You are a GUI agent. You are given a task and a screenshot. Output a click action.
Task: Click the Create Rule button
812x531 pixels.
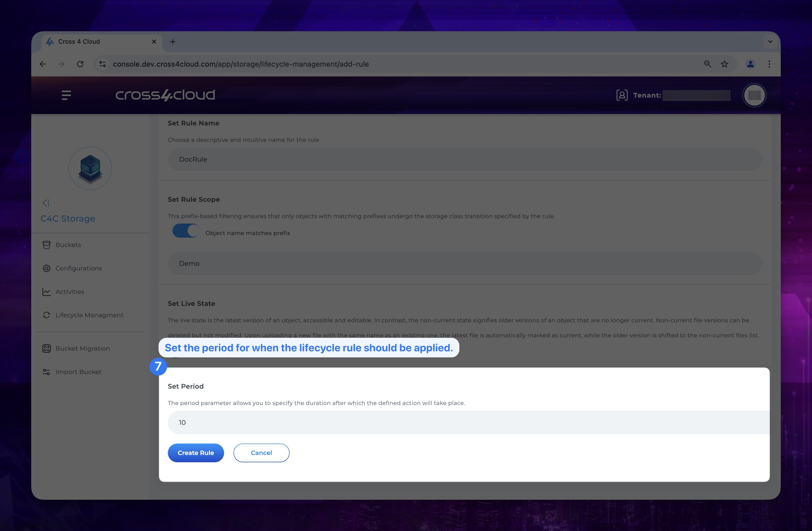point(195,453)
